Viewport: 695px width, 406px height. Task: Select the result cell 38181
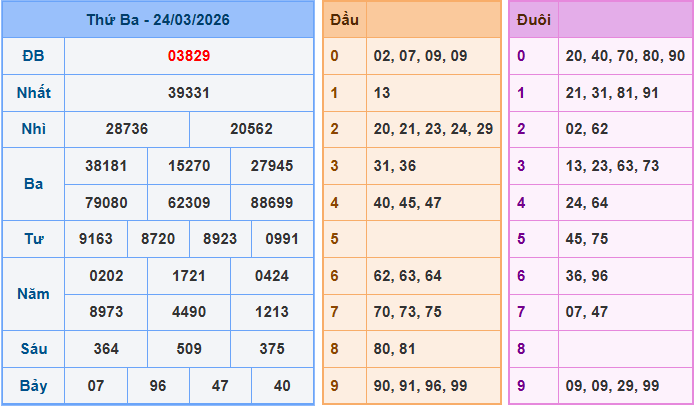[106, 166]
